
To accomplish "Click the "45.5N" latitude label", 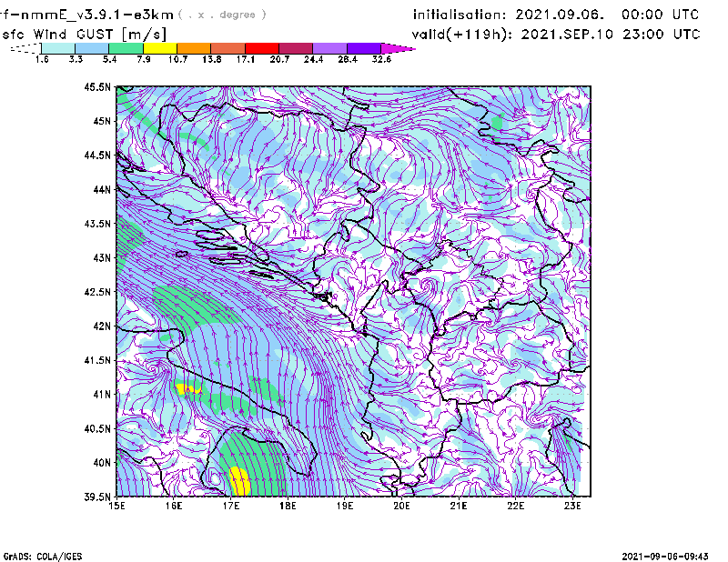I will click(x=97, y=86).
